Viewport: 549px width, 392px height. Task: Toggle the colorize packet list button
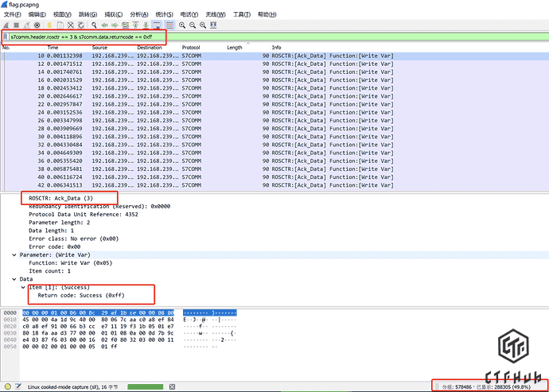click(169, 25)
